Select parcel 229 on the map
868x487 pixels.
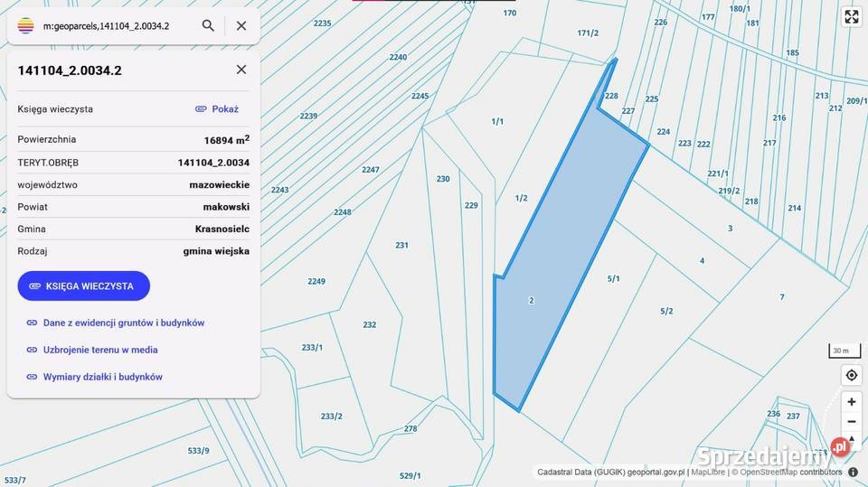tap(471, 205)
